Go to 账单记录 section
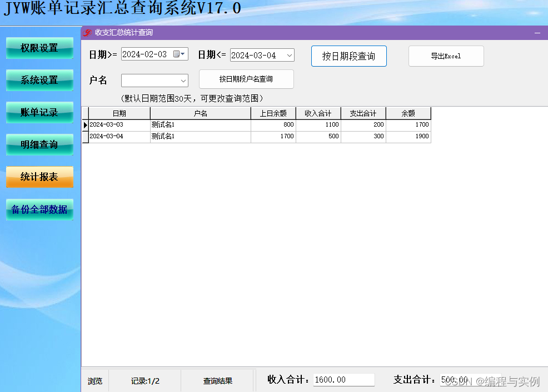Image resolution: width=548 pixels, height=392 pixels. point(39,112)
